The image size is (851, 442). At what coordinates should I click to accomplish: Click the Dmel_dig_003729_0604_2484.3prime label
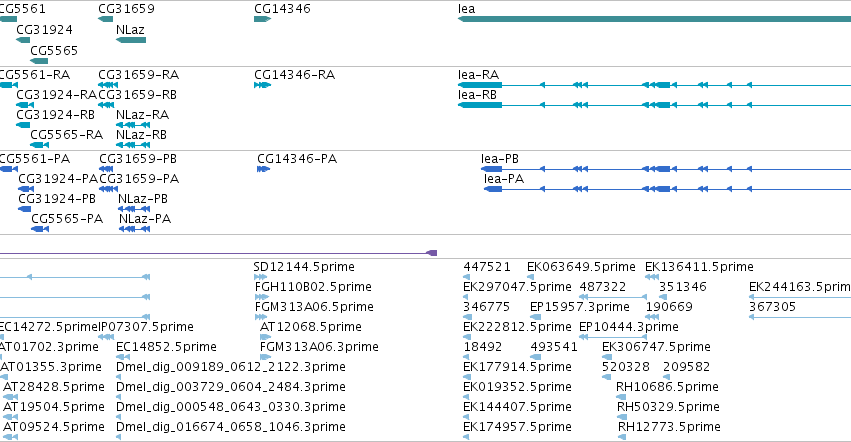coord(231,387)
